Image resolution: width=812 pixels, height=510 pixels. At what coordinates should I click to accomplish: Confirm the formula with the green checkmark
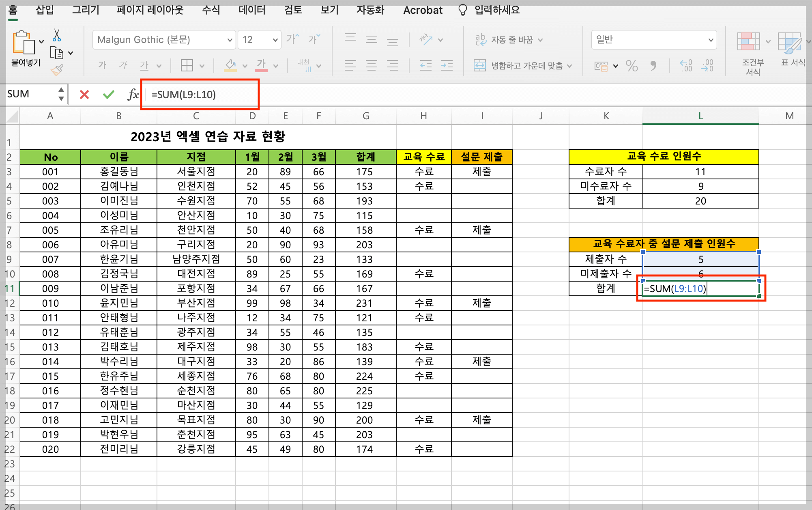click(108, 95)
